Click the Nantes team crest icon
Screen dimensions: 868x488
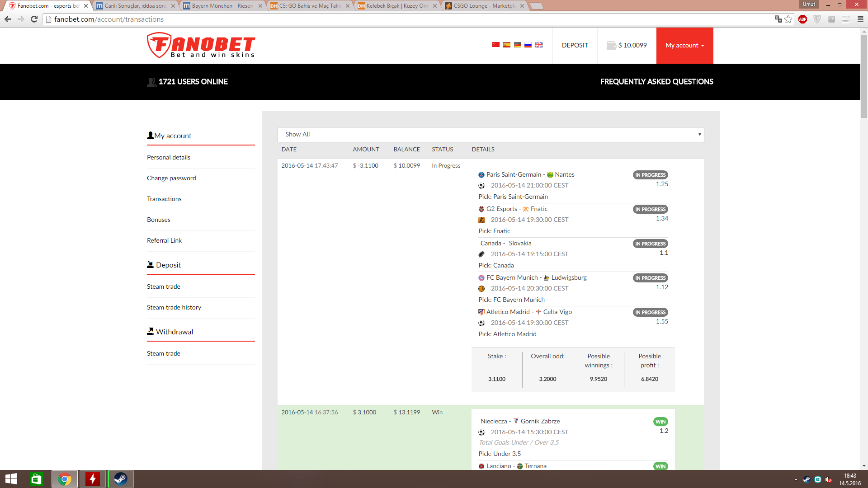pos(550,175)
